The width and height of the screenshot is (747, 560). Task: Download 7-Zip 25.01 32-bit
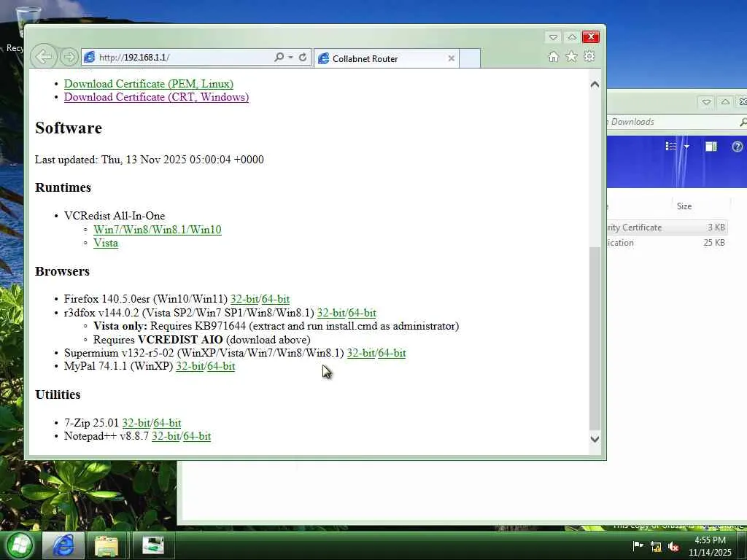click(136, 423)
